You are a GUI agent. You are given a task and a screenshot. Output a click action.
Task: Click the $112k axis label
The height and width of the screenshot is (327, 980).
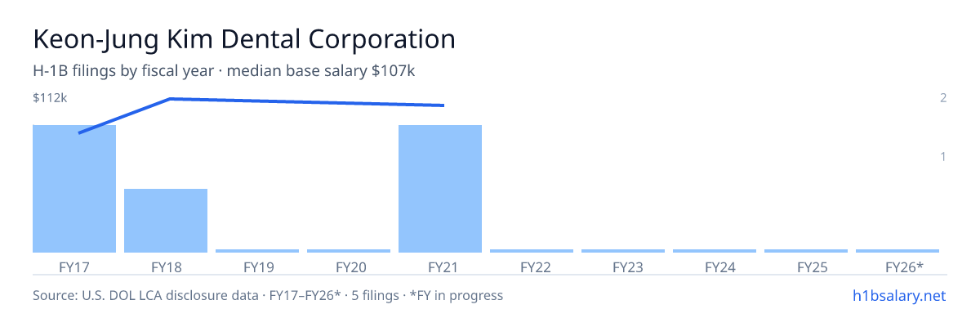(x=49, y=98)
